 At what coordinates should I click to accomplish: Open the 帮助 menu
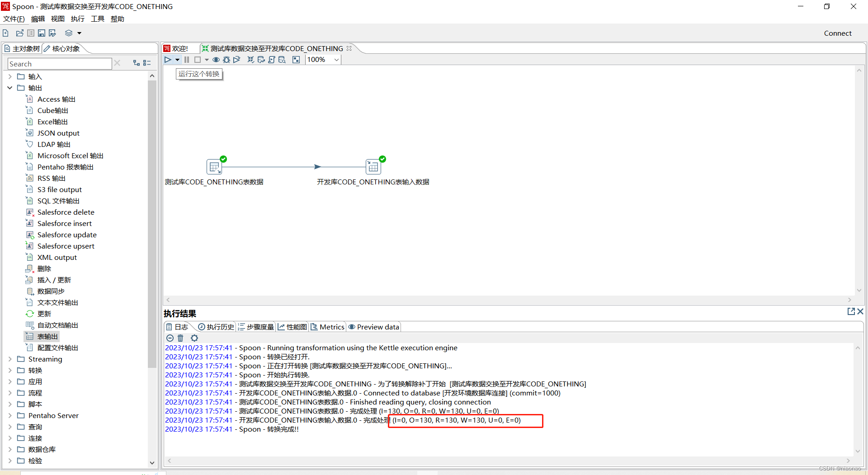pos(118,19)
